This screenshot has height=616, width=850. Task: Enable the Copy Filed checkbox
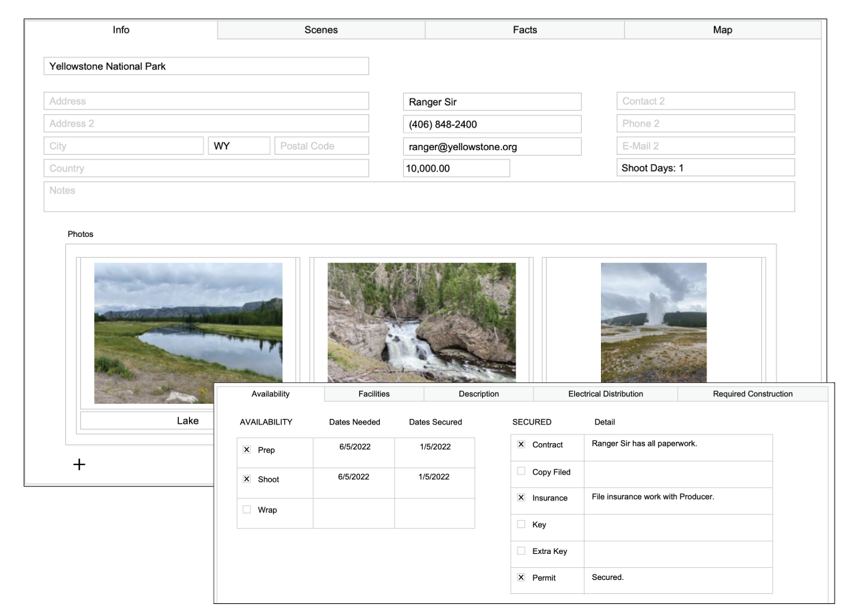click(521, 472)
